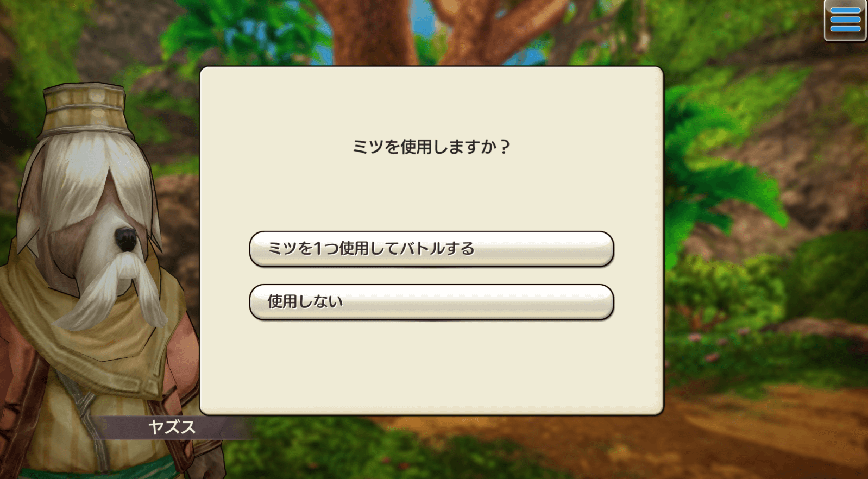The image size is (868, 479).
Task: Choose the 使用しない button
Action: (x=431, y=302)
